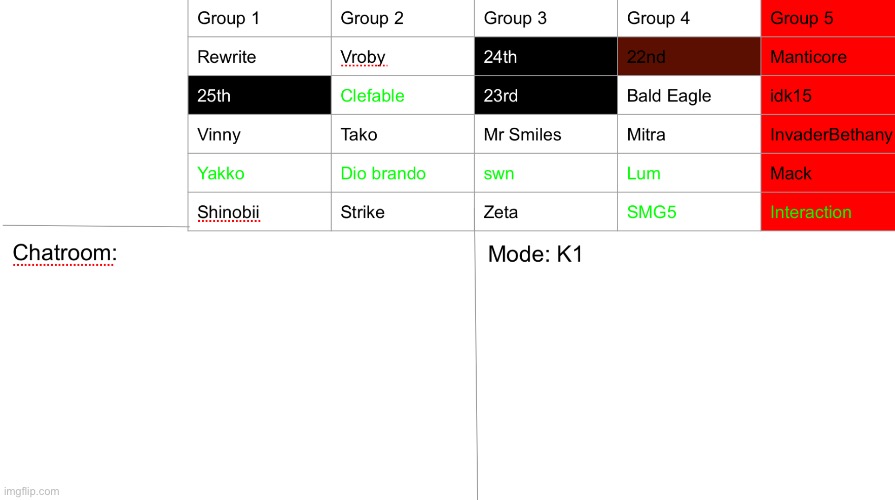The width and height of the screenshot is (895, 500).
Task: Click the Group 1 header cell
Action: point(260,18)
